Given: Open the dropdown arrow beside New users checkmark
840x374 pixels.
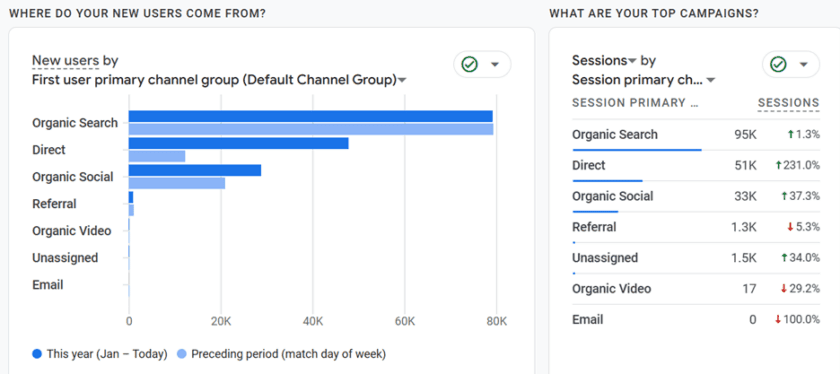Looking at the screenshot, I should click(x=495, y=65).
